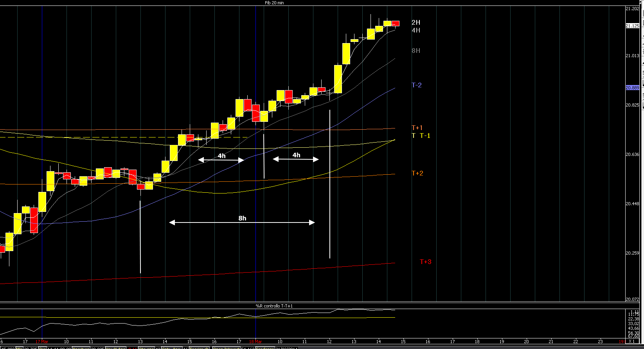Click the orange T+2 cycle label

click(417, 173)
